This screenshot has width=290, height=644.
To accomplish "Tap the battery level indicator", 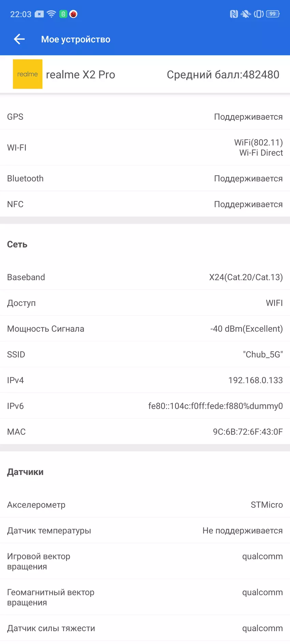I will [x=273, y=14].
